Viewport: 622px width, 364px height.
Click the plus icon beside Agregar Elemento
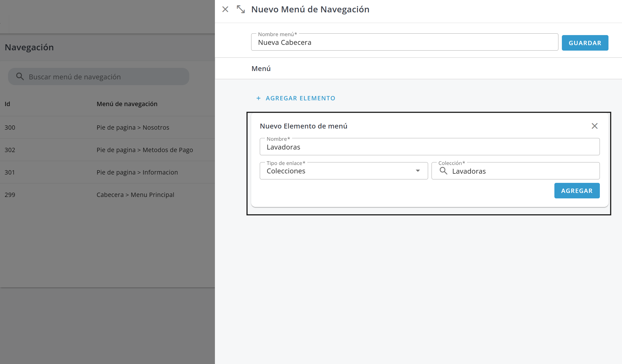(258, 98)
